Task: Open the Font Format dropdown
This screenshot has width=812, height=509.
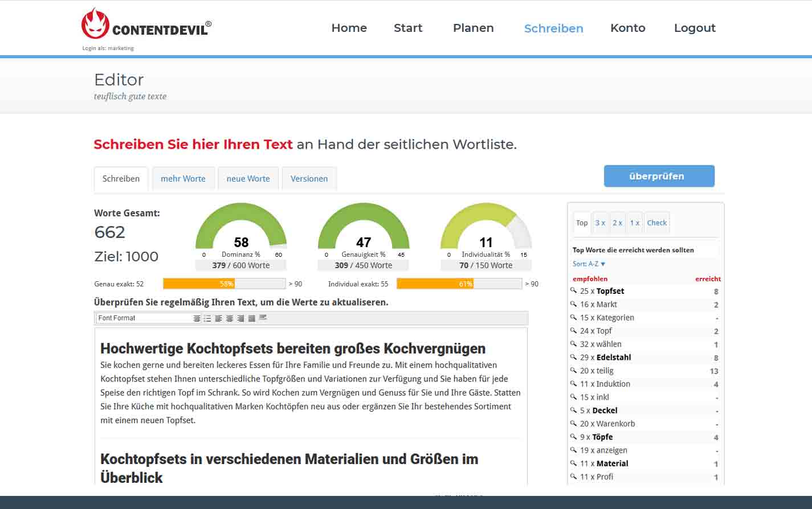Action: pos(142,318)
